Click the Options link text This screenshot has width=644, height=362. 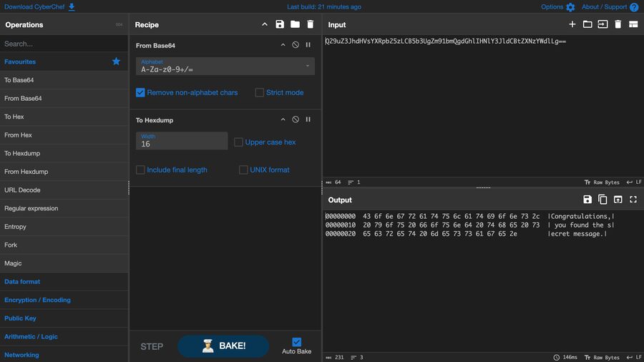tap(552, 7)
